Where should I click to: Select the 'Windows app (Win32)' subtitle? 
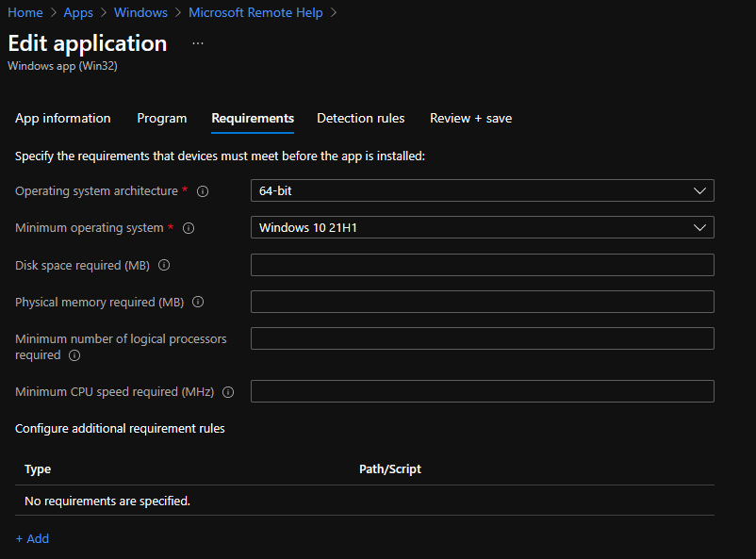coord(62,66)
